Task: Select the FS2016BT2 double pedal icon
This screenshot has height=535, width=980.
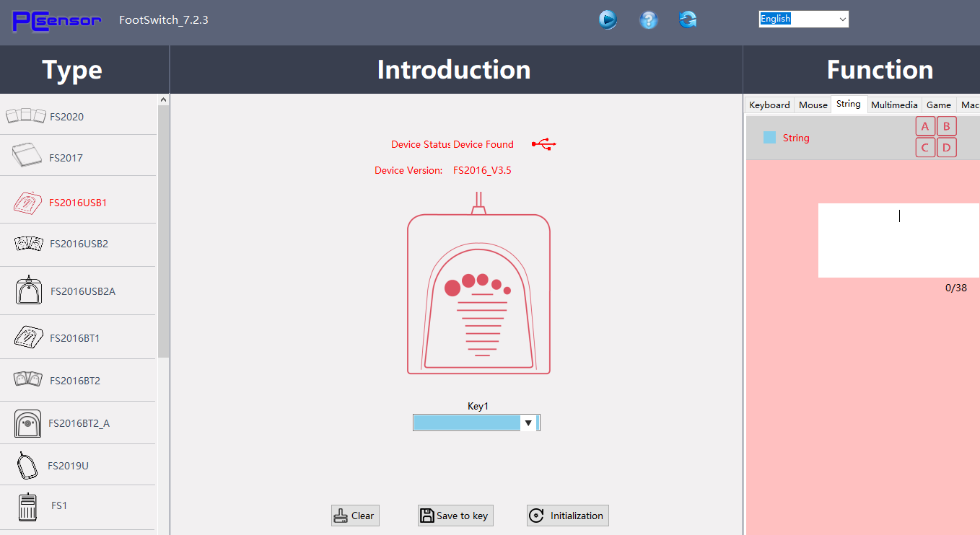Action: [x=28, y=379]
